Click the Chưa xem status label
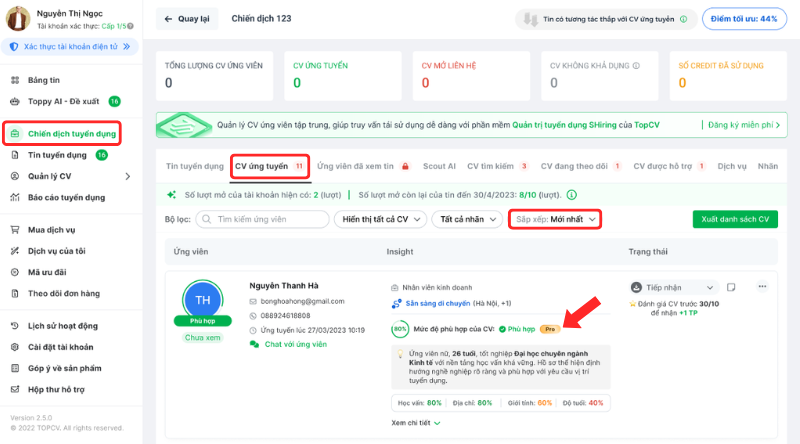Screen dimensions: 800x444 click(203, 338)
